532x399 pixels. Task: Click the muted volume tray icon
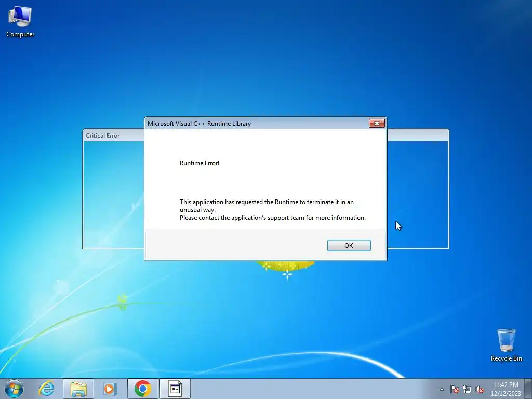point(480,389)
